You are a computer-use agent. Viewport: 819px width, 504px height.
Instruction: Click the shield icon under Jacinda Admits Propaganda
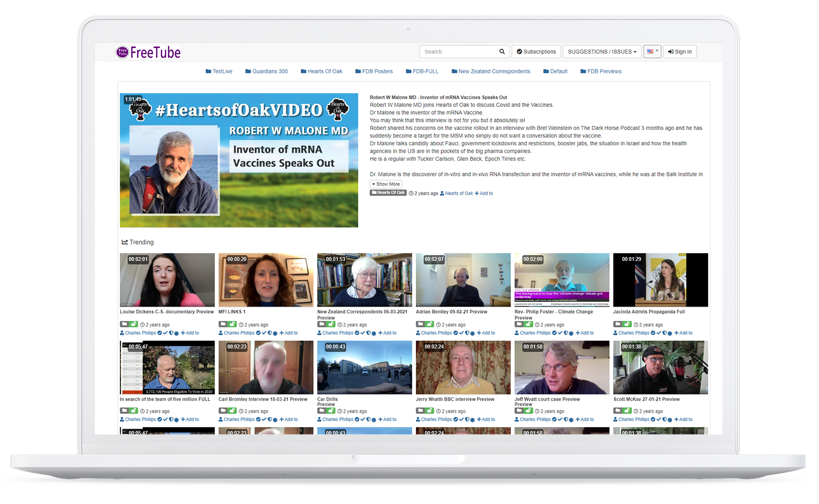(x=664, y=333)
